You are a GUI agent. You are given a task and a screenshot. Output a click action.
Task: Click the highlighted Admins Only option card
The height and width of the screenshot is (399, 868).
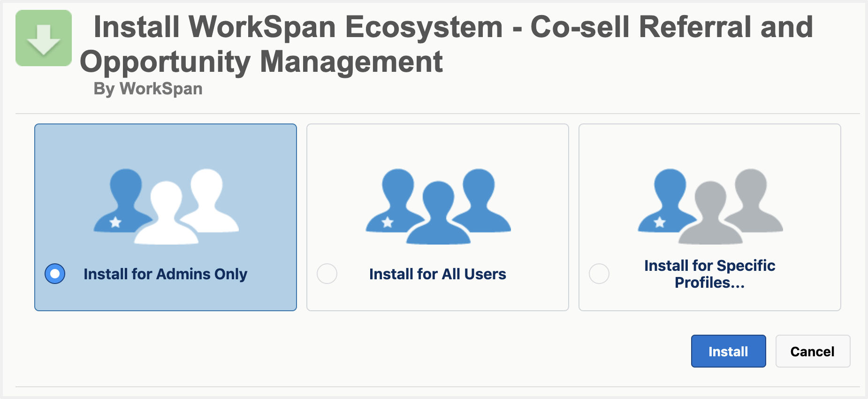coord(166,217)
